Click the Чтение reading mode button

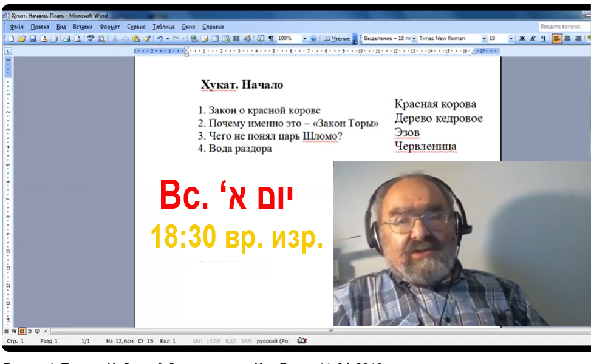[x=337, y=38]
